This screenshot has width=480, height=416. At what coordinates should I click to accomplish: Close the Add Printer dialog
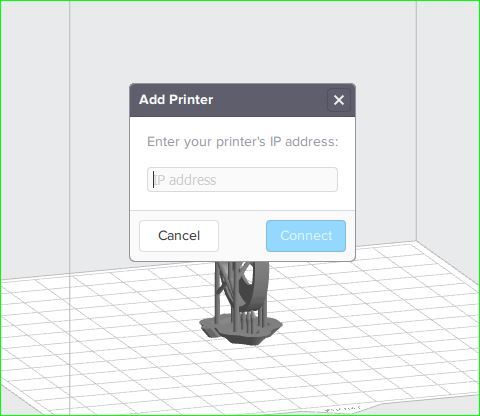pyautogui.click(x=339, y=100)
